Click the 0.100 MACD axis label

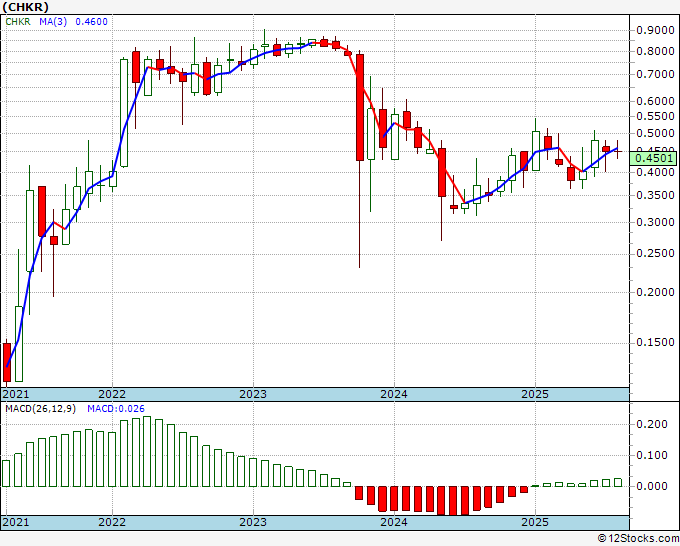tap(652, 455)
